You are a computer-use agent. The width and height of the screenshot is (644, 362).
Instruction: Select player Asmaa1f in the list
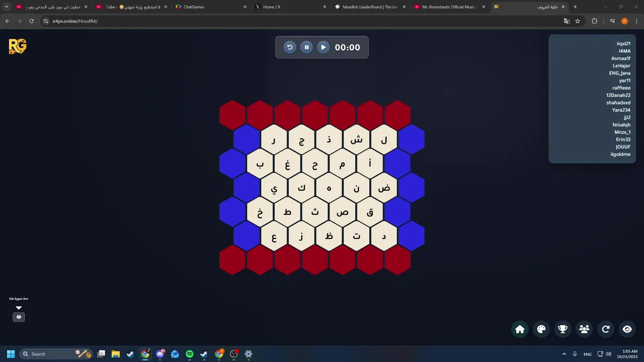pyautogui.click(x=621, y=58)
